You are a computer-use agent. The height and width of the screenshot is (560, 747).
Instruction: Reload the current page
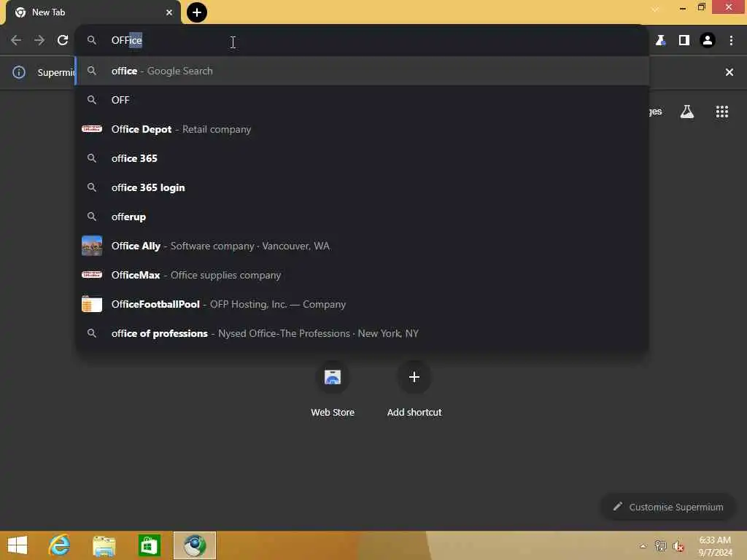tap(63, 41)
